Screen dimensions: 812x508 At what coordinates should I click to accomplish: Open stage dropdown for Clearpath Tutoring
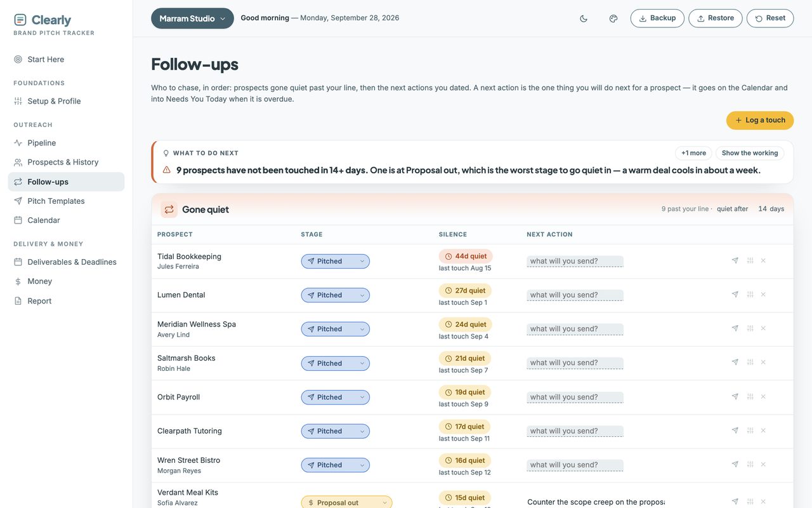[x=335, y=431]
